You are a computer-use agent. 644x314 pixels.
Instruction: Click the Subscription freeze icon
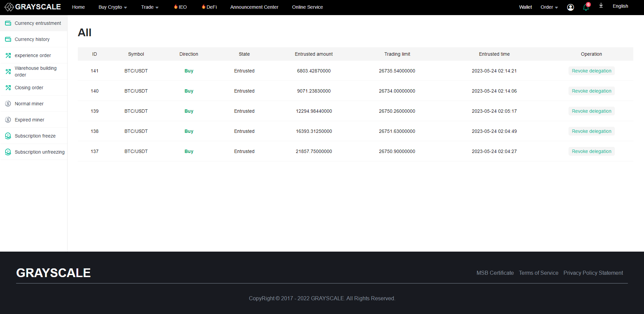(x=8, y=136)
